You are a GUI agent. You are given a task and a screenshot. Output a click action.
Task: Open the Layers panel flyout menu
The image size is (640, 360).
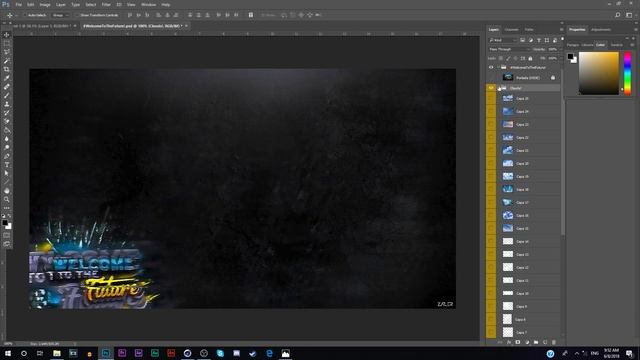point(561,29)
